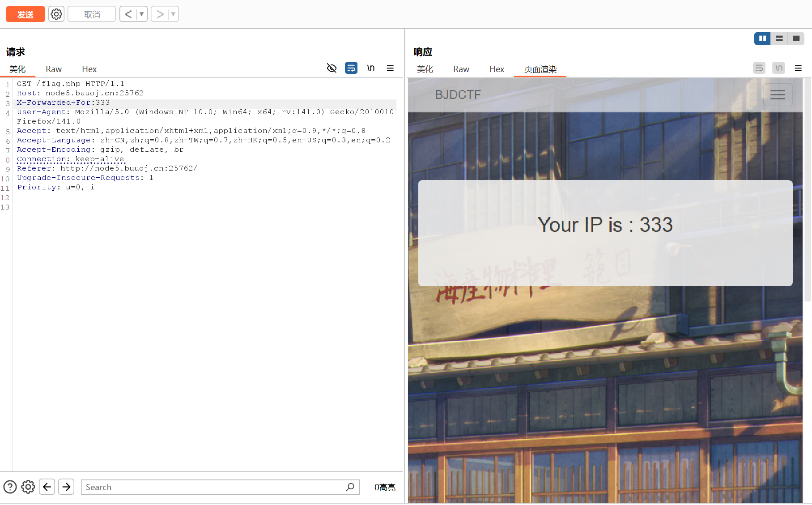Open the history dropdown beside back arrow
812x505 pixels.
pos(142,14)
